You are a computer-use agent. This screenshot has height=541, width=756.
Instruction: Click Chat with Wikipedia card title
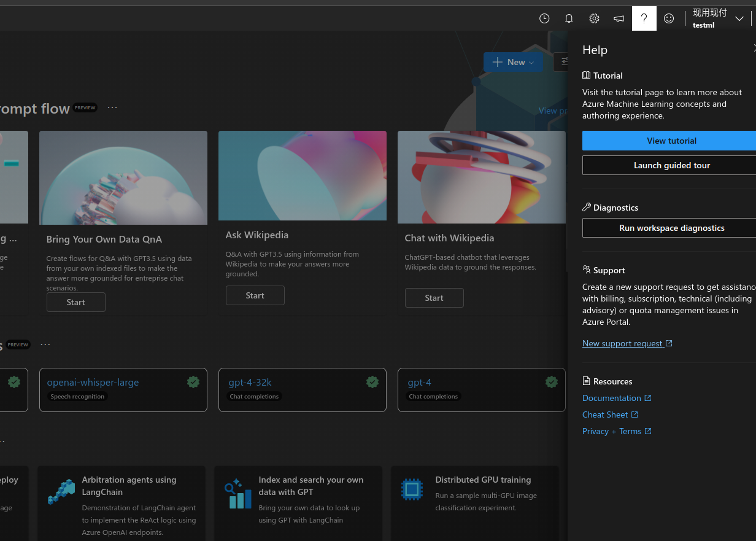pos(449,238)
